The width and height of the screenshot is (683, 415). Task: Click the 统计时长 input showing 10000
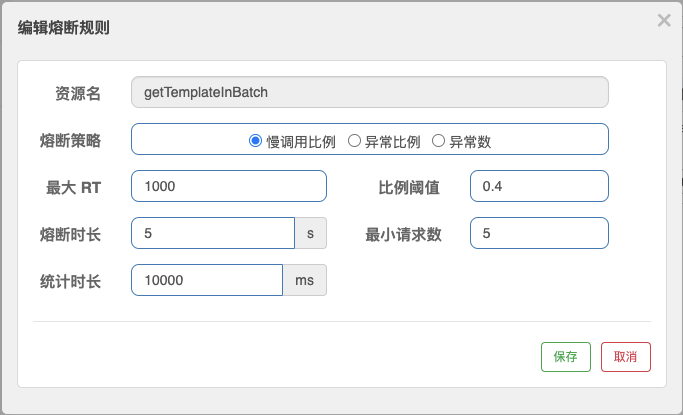(207, 280)
